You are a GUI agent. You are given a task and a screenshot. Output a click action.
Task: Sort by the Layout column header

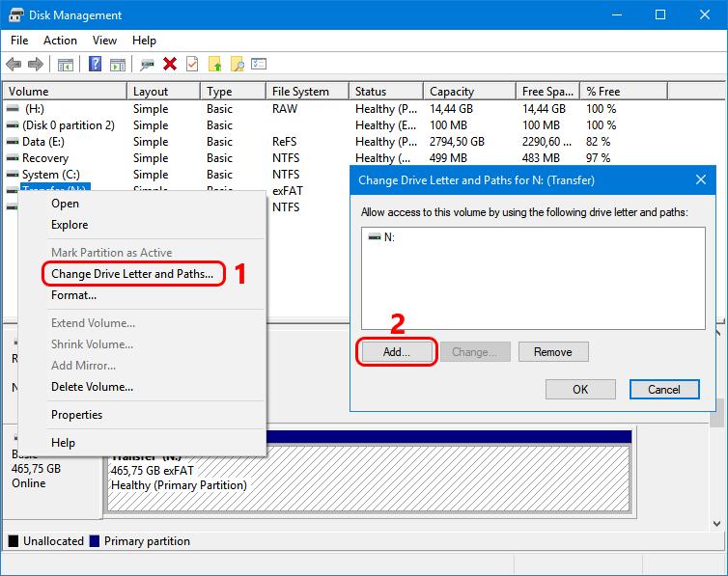[x=164, y=92]
